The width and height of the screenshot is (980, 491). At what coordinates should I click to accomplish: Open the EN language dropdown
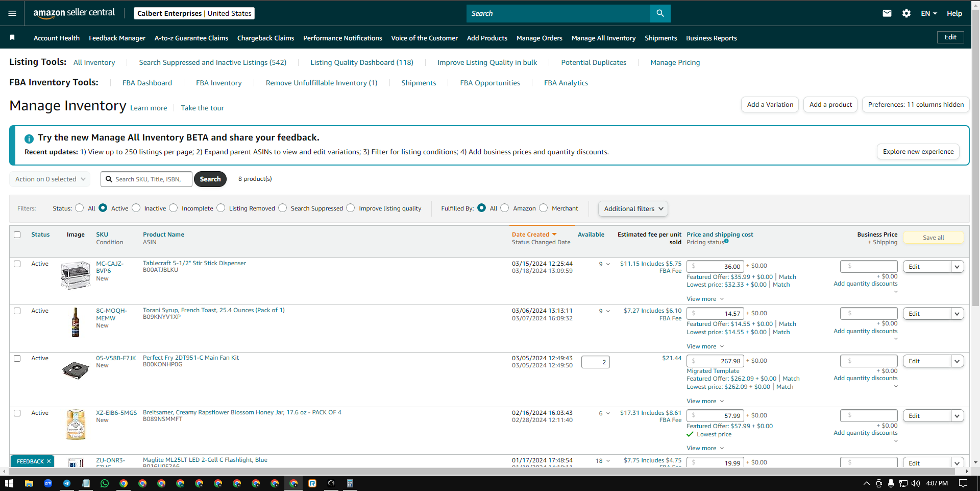[929, 13]
